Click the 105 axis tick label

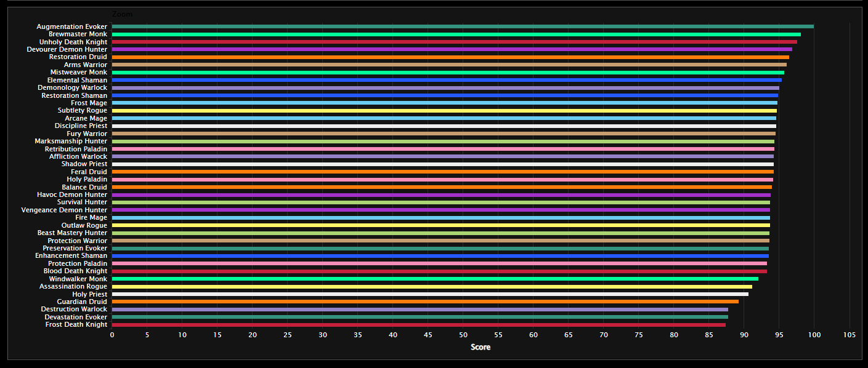[850, 335]
